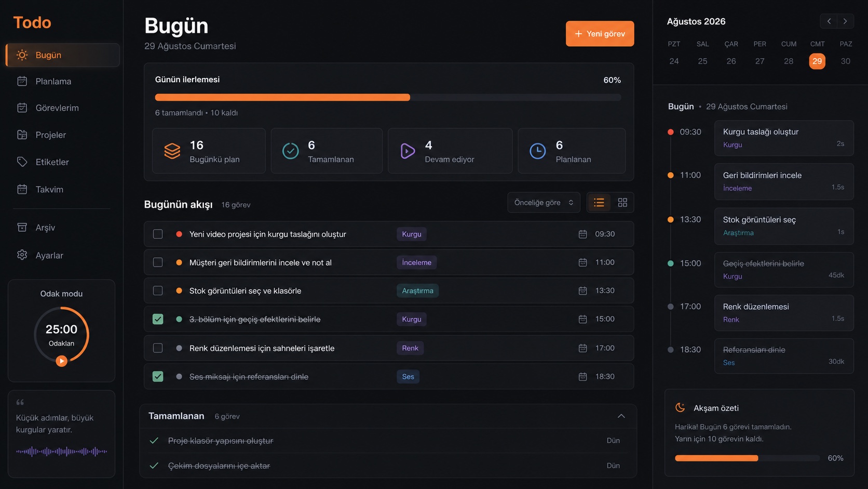Check the 'Müşteri geri bildirimlerini incele' checkbox

point(158,262)
